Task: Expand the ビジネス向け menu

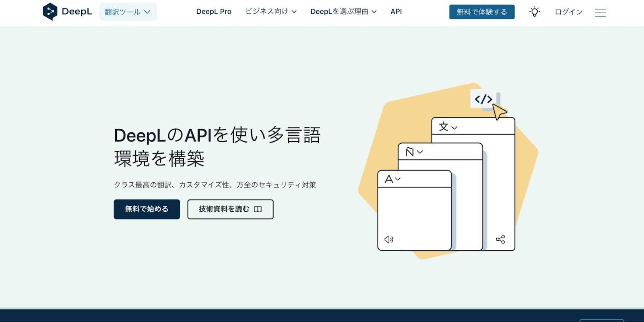Action: point(271,12)
